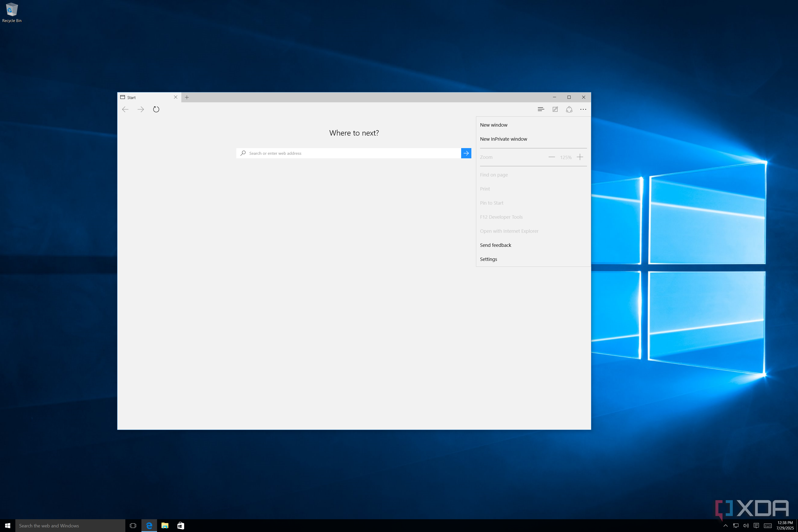Open Settings from the More menu
This screenshot has width=798, height=532.
tap(533, 259)
